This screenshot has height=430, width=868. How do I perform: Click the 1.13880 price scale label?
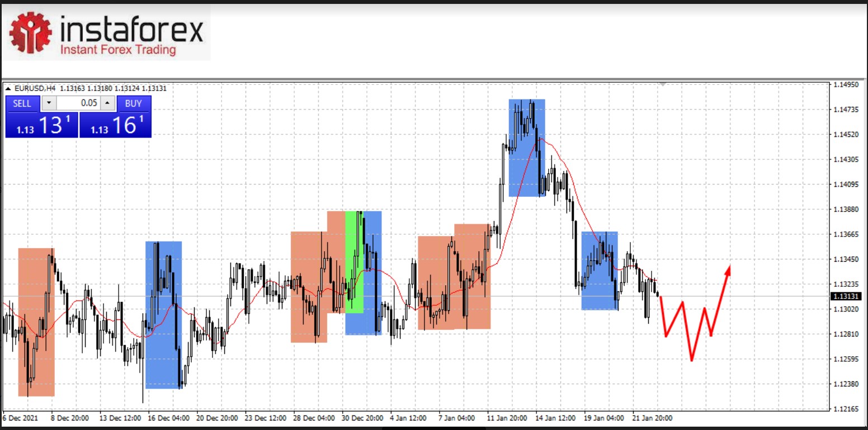[846, 210]
